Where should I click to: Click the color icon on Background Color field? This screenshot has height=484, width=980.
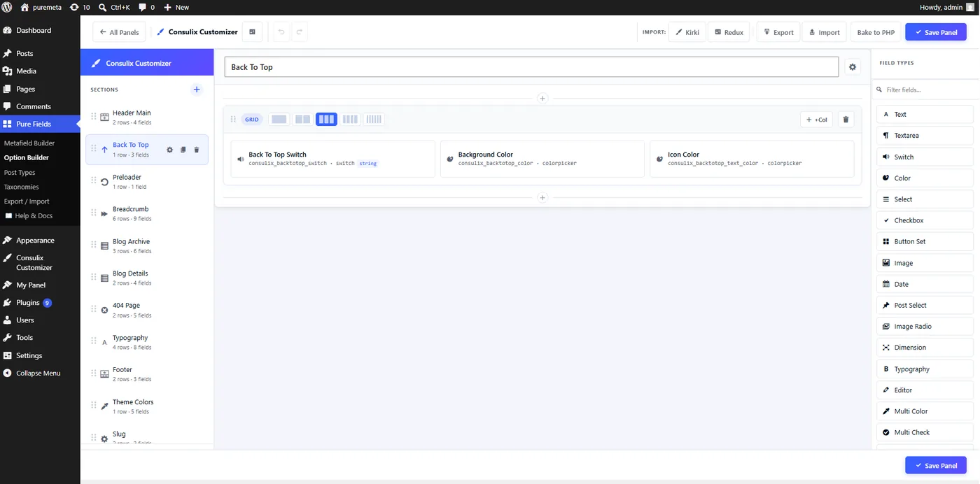(x=450, y=159)
